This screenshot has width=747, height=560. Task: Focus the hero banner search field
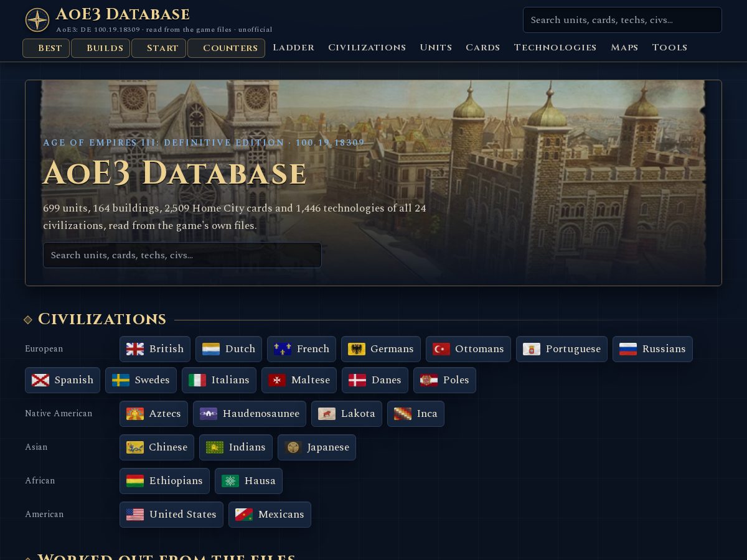(x=182, y=255)
